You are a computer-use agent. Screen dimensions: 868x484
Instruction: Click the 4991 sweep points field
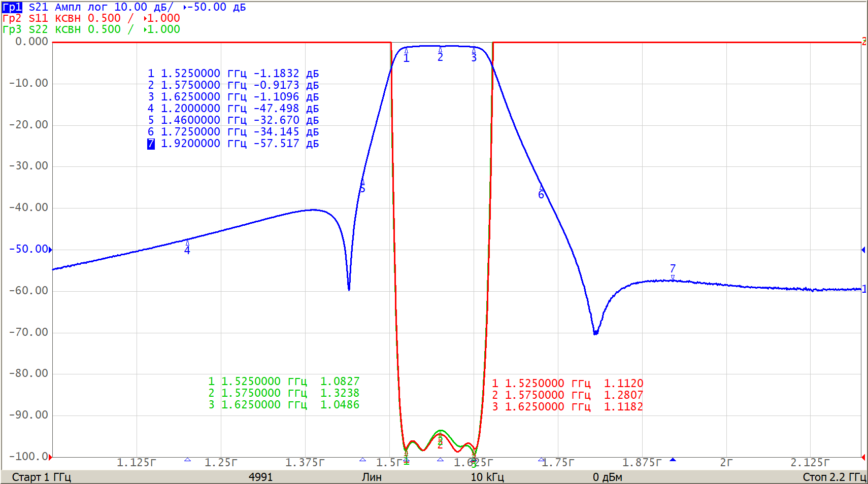pyautogui.click(x=260, y=477)
